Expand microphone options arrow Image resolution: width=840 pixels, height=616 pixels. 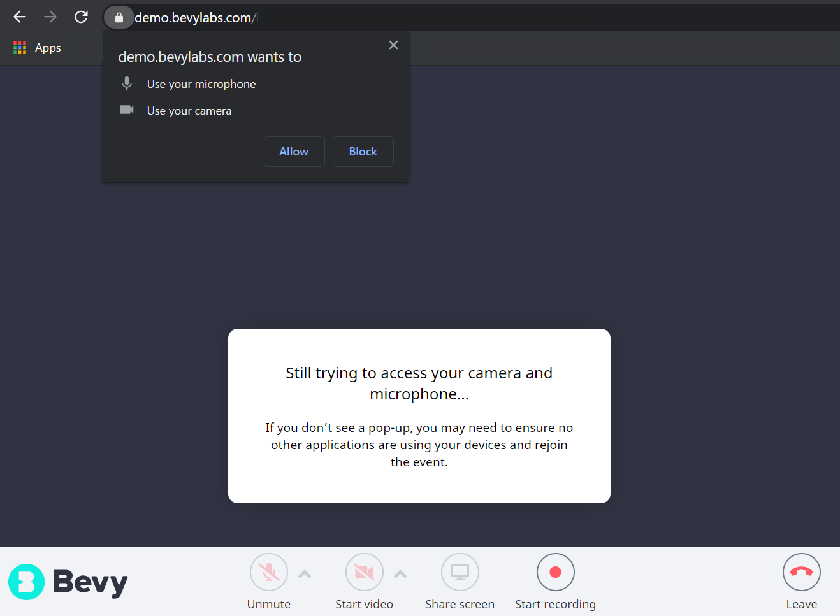tap(305, 574)
